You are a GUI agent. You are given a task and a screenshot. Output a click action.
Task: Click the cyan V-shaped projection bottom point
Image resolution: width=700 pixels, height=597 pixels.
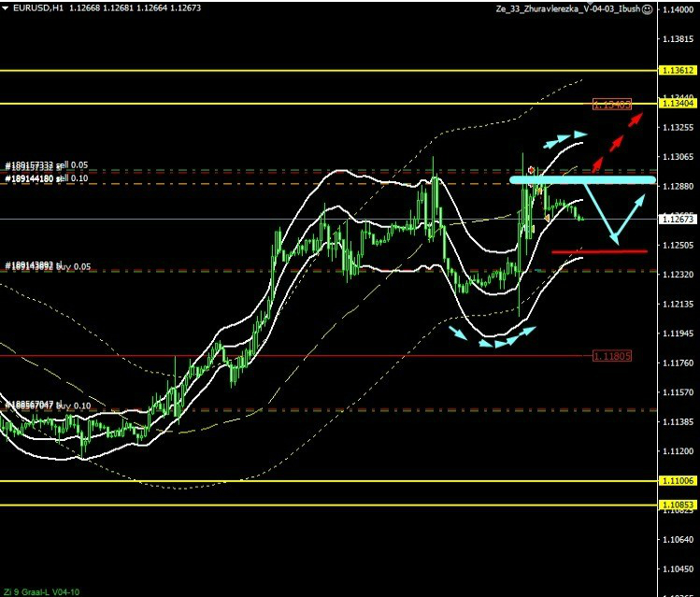tap(615, 243)
